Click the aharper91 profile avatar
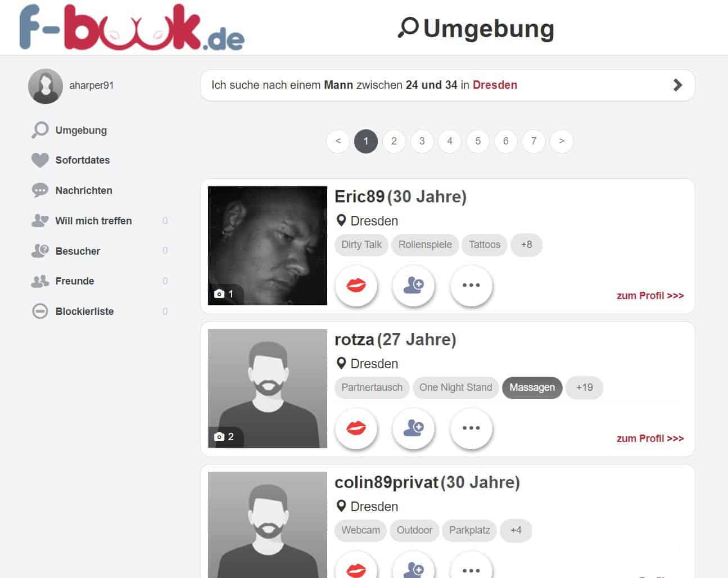Viewport: 728px width, 578px height. pyautogui.click(x=46, y=86)
